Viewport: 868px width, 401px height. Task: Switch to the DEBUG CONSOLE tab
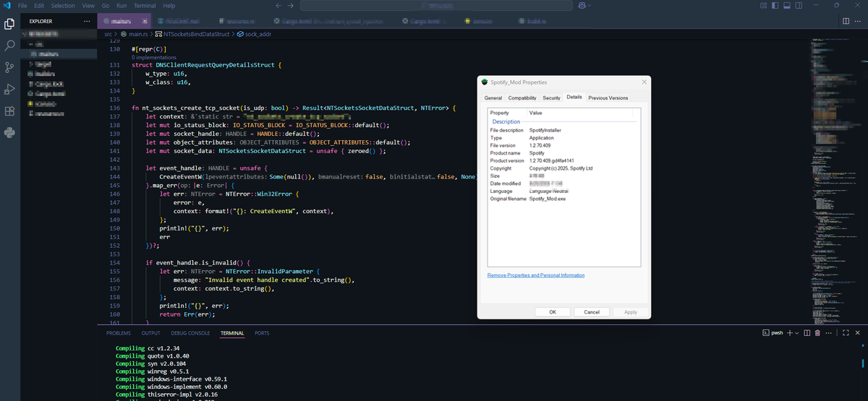190,333
